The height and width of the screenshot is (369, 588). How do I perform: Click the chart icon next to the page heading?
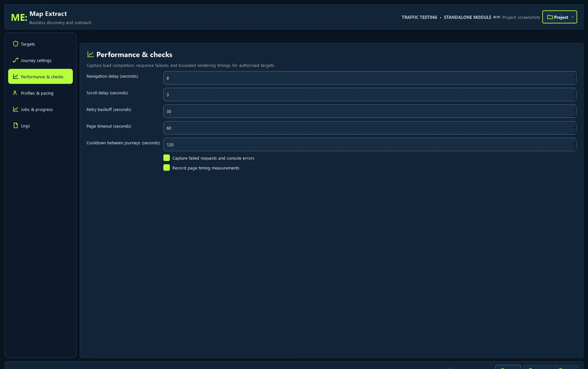[x=90, y=54]
